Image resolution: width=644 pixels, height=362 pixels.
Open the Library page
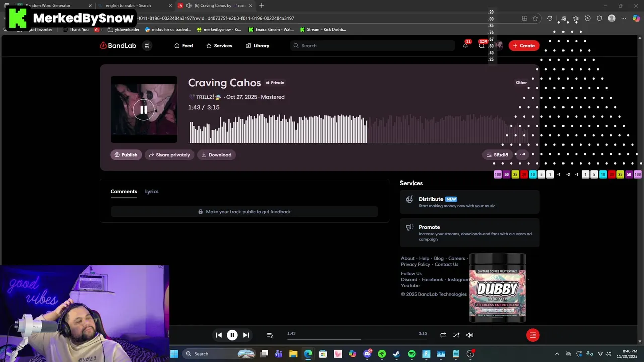pos(257,45)
